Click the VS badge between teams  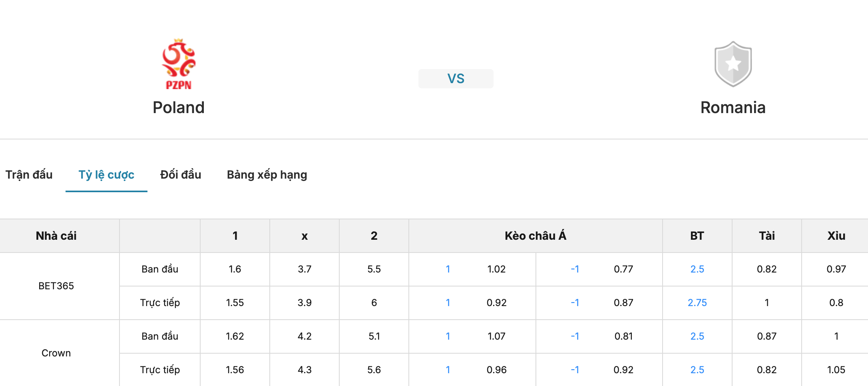[456, 78]
